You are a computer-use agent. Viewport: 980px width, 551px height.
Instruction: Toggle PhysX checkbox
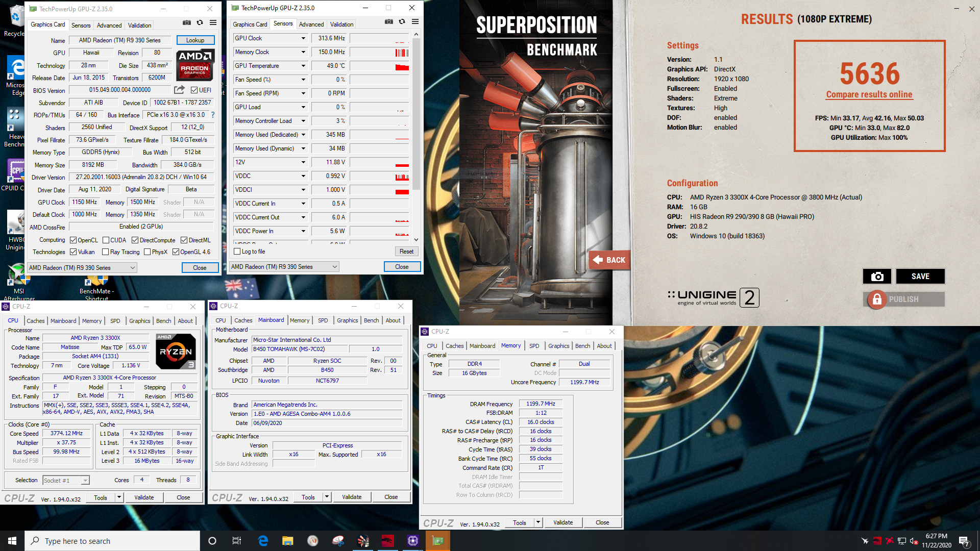[x=147, y=252]
